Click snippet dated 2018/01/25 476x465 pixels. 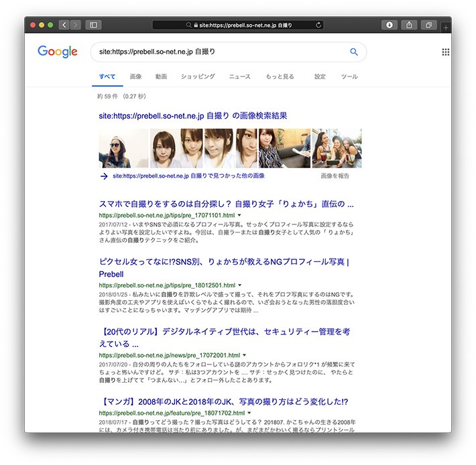point(227,302)
